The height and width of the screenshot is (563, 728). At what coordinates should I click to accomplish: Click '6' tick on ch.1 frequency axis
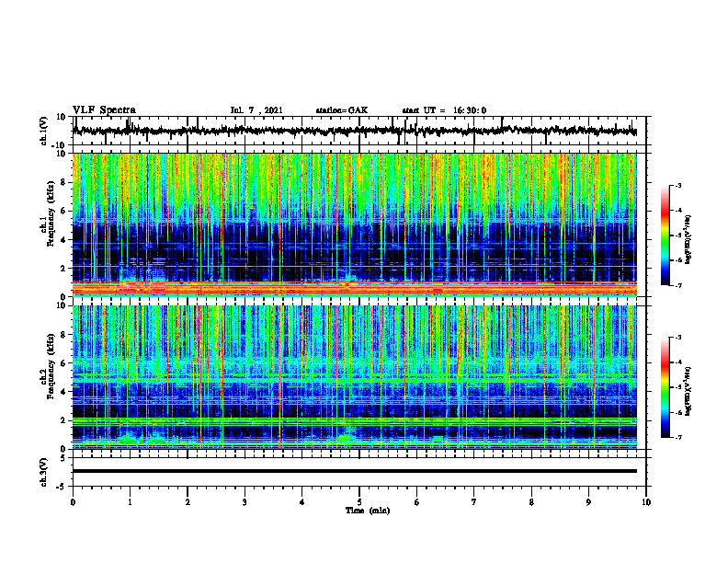pos(64,211)
